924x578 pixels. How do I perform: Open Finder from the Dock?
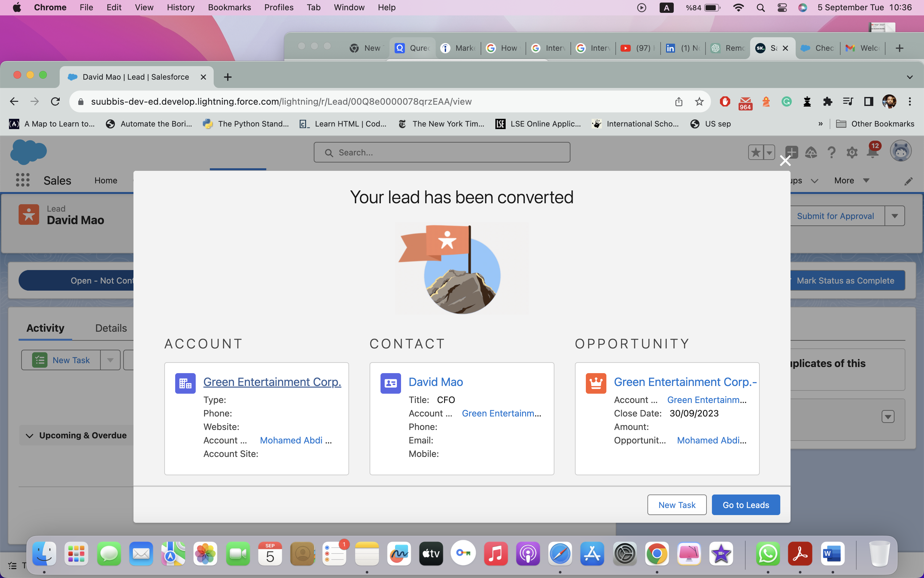click(44, 554)
